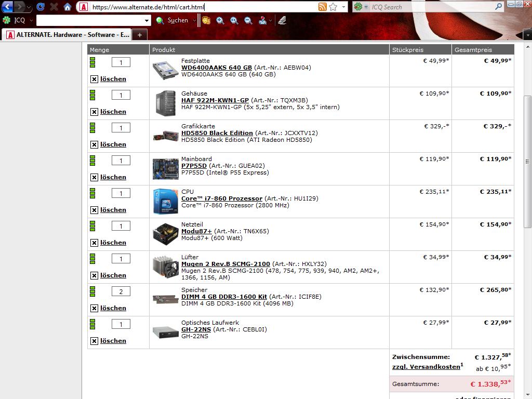Open the WD6400AAKS 640 GB product link

(217, 68)
